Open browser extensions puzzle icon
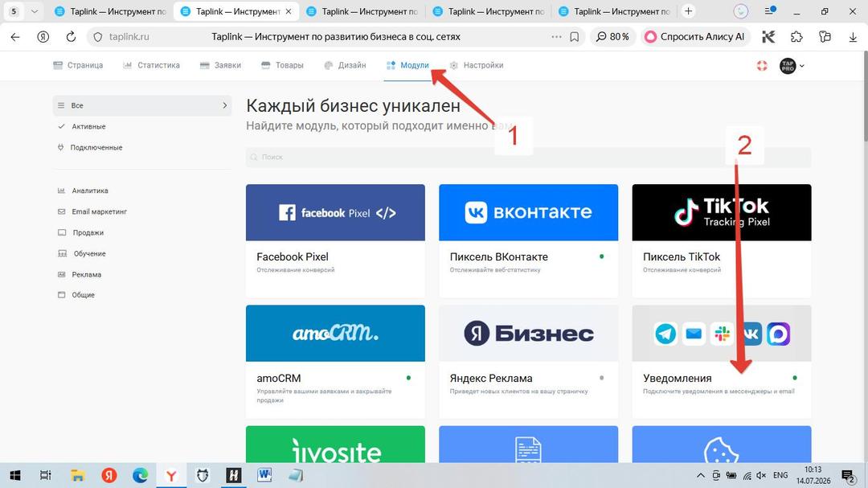 (796, 37)
